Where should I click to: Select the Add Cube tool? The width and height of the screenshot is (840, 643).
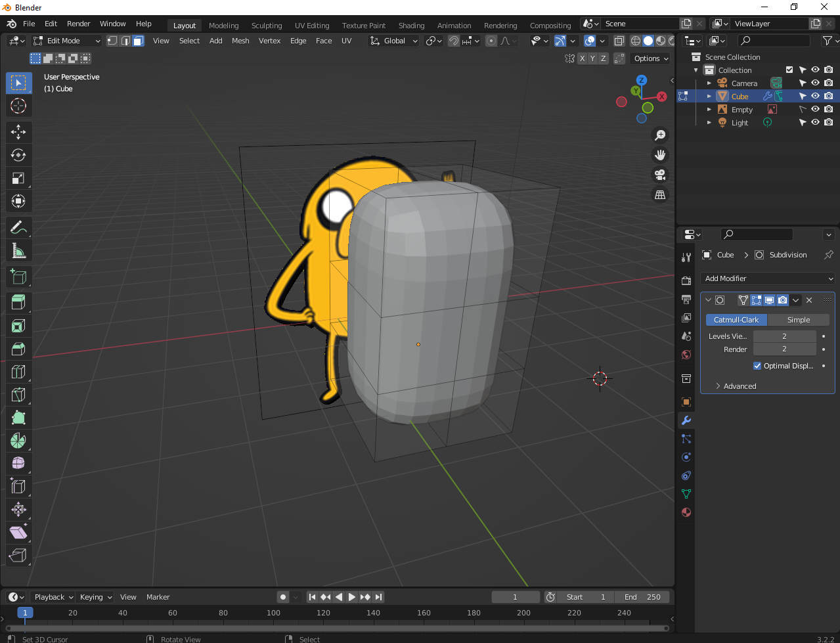click(x=18, y=277)
